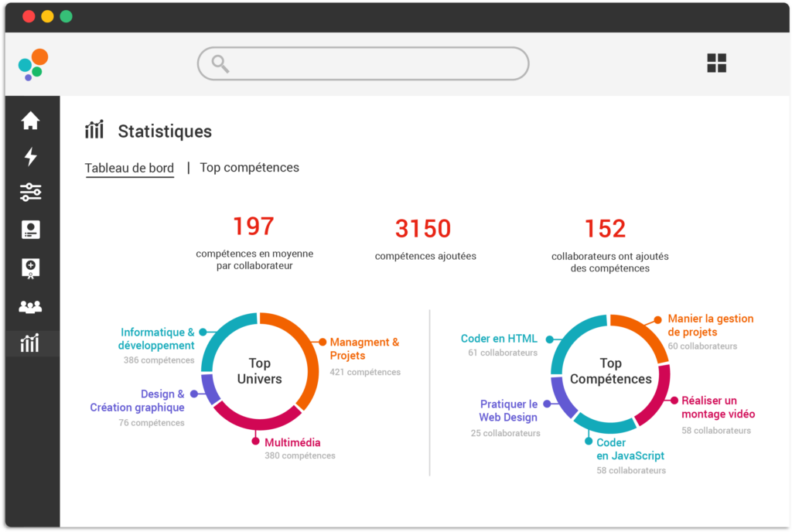Select Informatique & développement label
Image resolution: width=792 pixels, height=532 pixels.
[156, 339]
